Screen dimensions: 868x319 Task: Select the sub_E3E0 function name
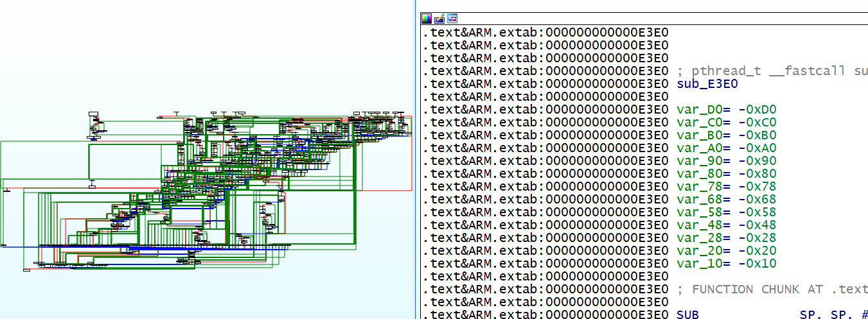click(704, 83)
